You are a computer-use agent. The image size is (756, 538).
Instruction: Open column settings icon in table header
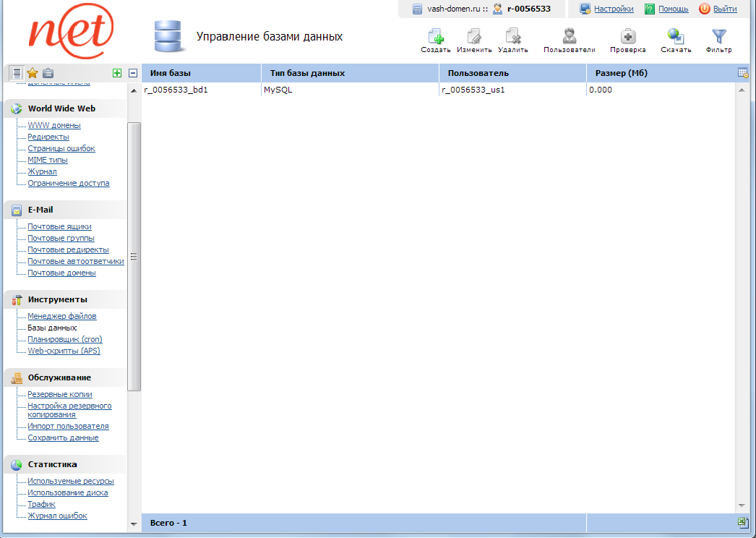pyautogui.click(x=742, y=73)
